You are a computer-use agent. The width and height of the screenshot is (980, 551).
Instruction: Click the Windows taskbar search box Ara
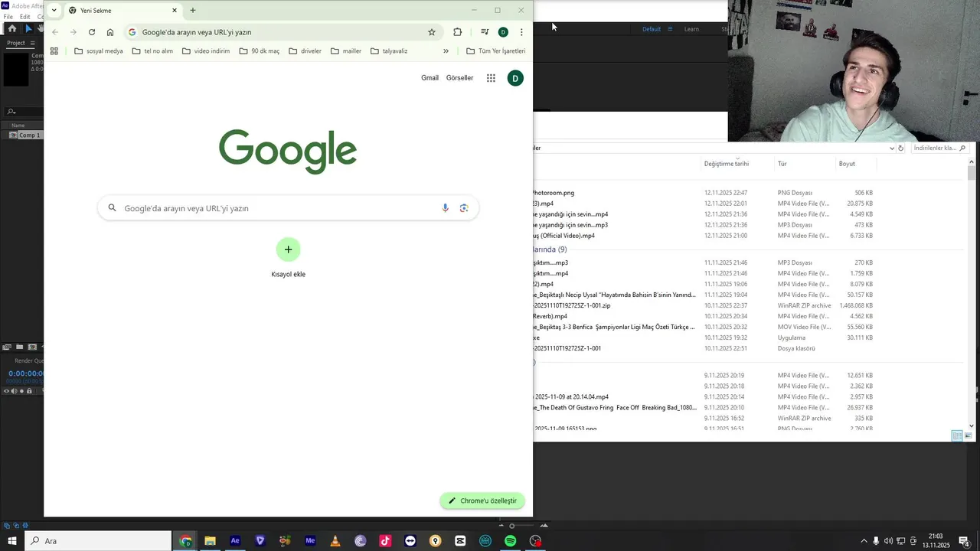pyautogui.click(x=98, y=541)
